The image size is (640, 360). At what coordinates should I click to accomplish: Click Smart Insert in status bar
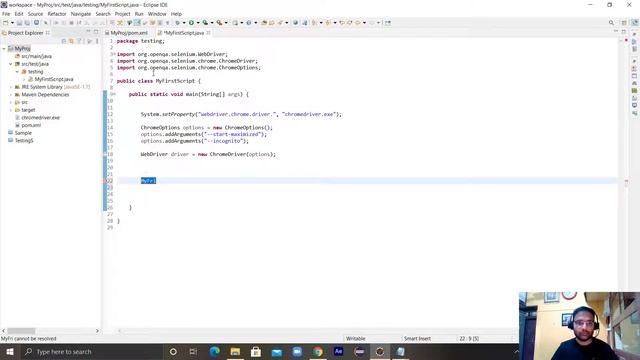[417, 339]
